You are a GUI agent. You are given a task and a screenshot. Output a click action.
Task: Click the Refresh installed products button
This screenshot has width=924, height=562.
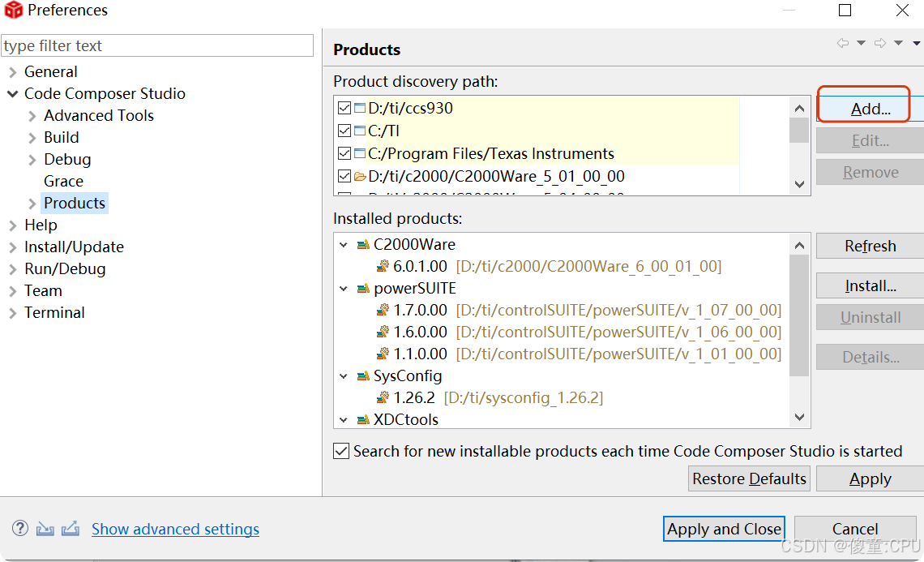[x=871, y=246]
